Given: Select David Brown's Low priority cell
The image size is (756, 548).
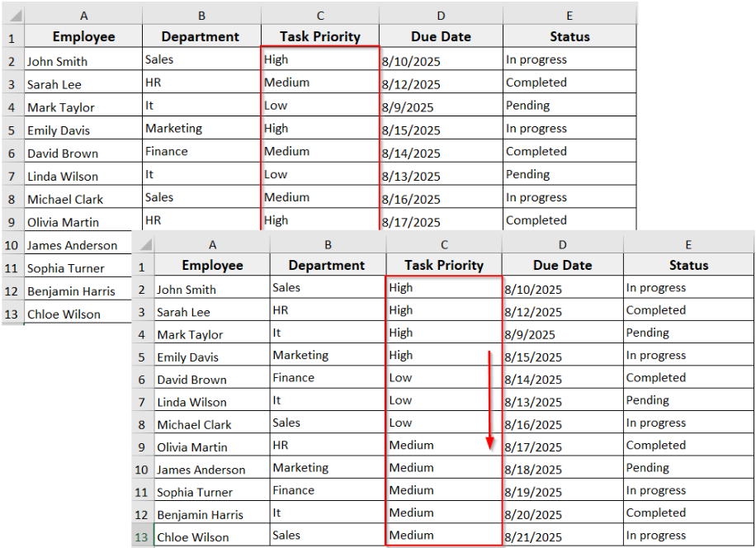Looking at the screenshot, I should pyautogui.click(x=443, y=378).
